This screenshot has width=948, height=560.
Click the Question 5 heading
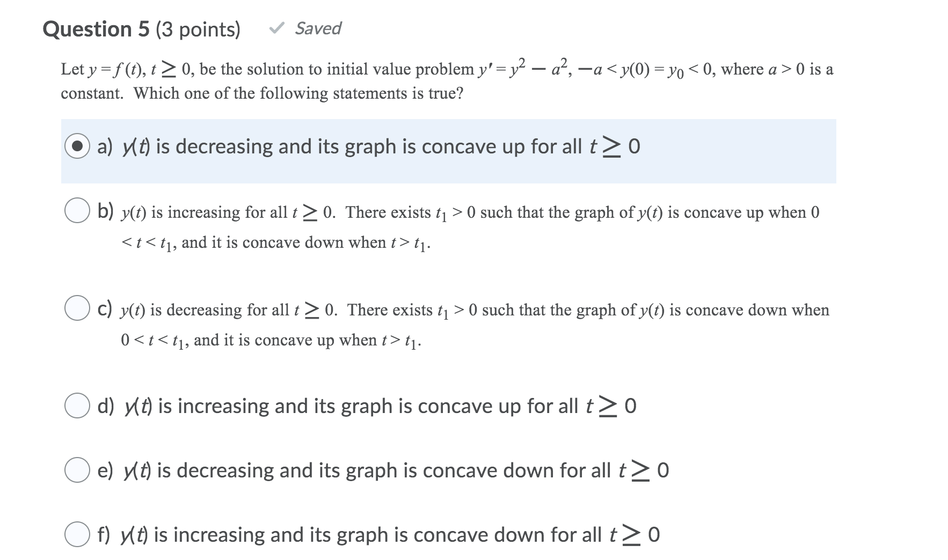click(97, 28)
